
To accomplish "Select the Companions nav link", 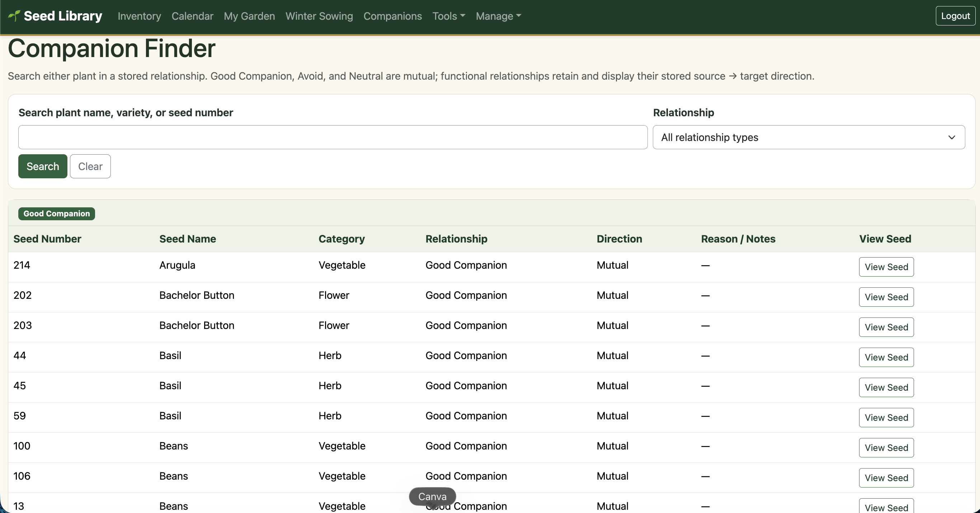I will [392, 16].
